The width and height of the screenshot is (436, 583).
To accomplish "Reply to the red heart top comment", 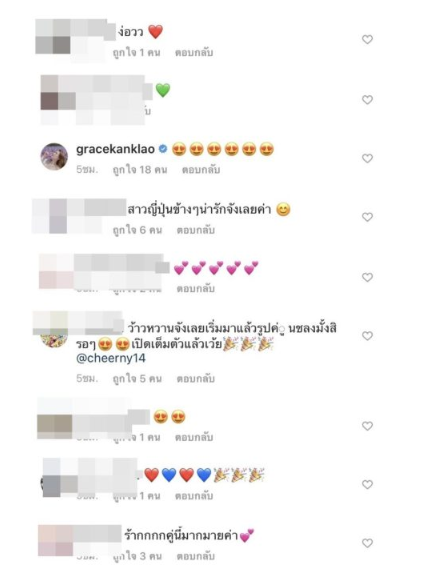I will 194,52.
